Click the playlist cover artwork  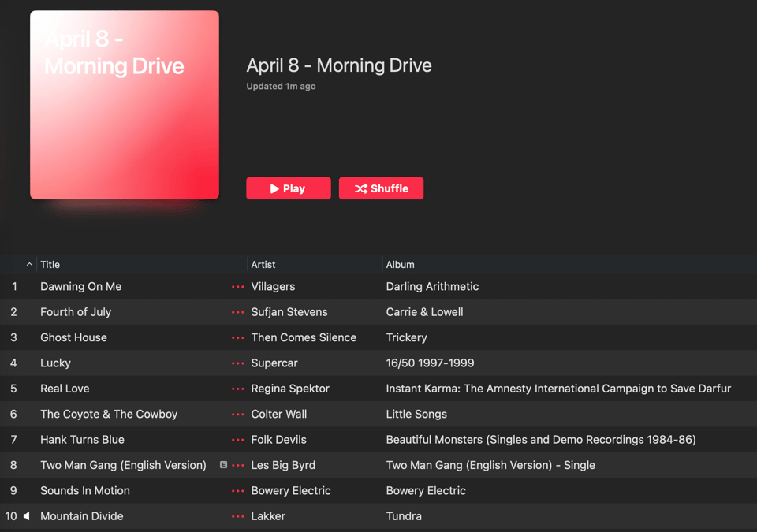(125, 105)
